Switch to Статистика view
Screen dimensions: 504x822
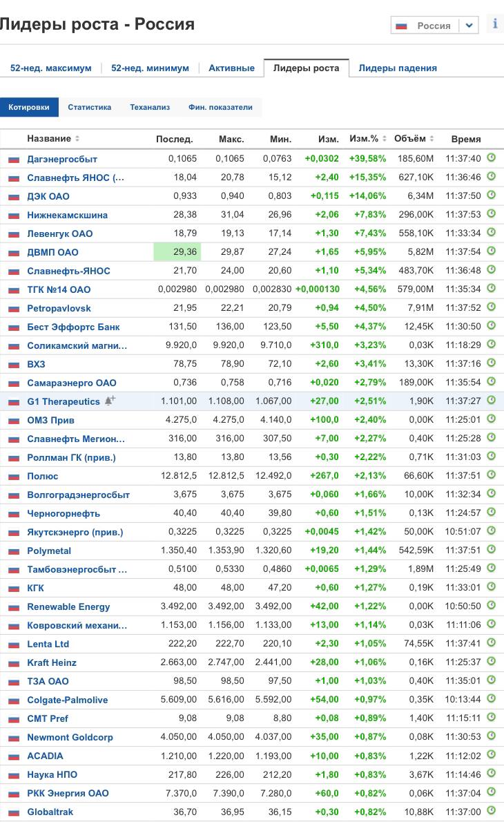90,107
